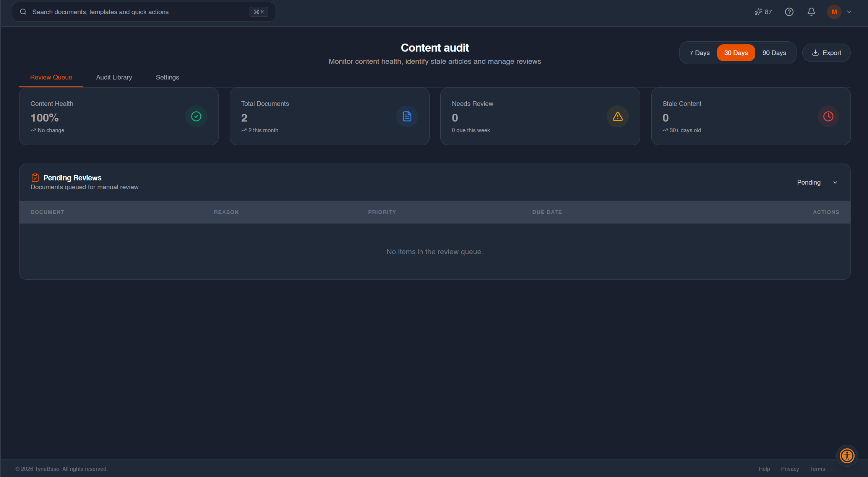This screenshot has height=477, width=868.
Task: Click the Export button
Action: pyautogui.click(x=826, y=53)
